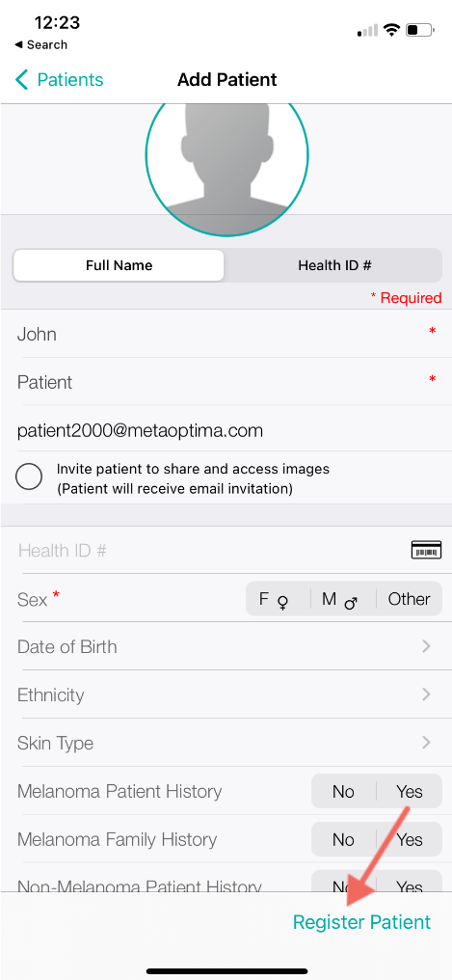Enable the invite patient radio circle
This screenshot has width=452, height=980.
[29, 476]
